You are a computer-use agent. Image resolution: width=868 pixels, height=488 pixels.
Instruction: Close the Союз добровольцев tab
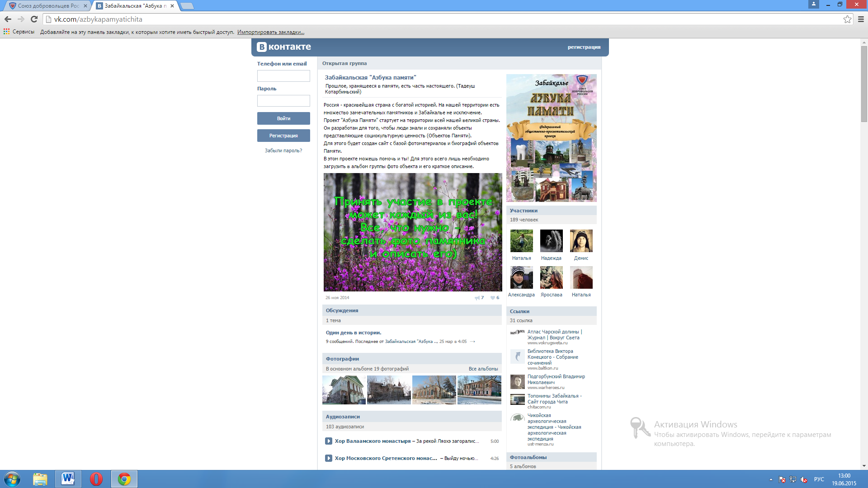click(85, 6)
